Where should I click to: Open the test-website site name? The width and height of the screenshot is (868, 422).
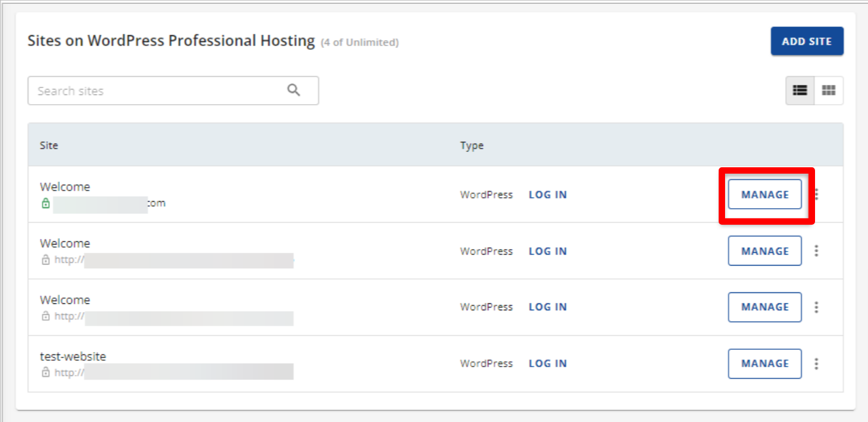(73, 356)
